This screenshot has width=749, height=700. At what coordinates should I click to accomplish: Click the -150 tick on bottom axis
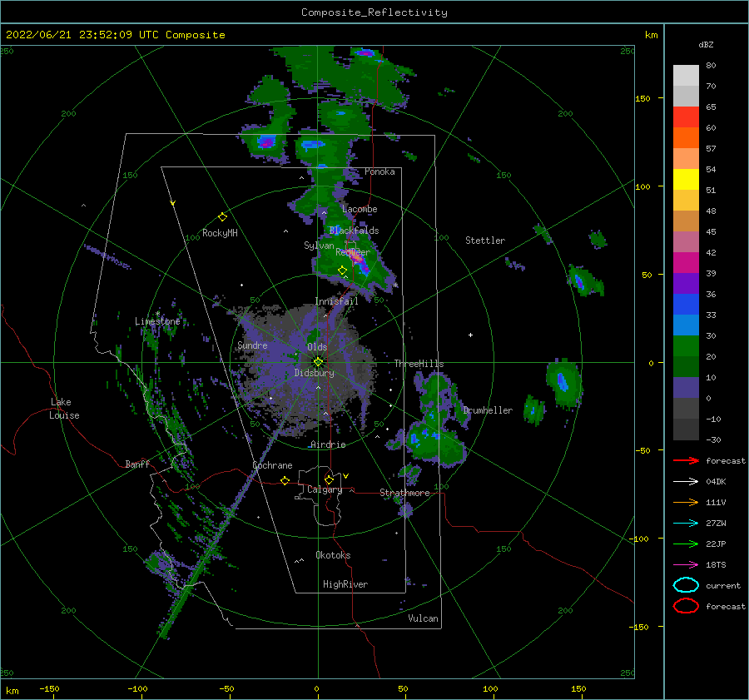[x=49, y=688]
